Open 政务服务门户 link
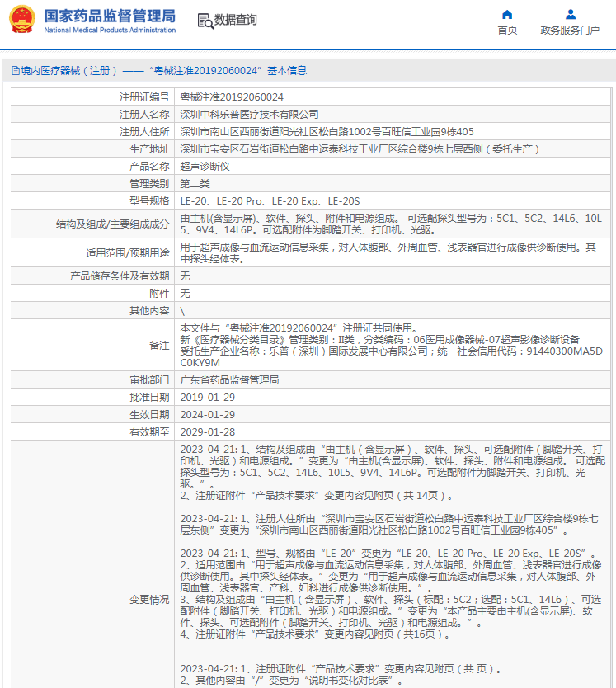This screenshot has height=688, width=616. 570,31
